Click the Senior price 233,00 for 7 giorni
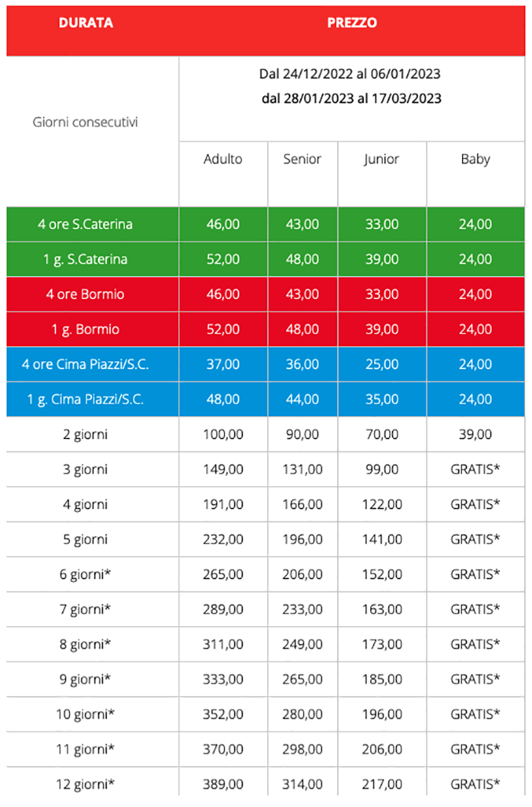This screenshot has width=532, height=807. click(x=302, y=609)
